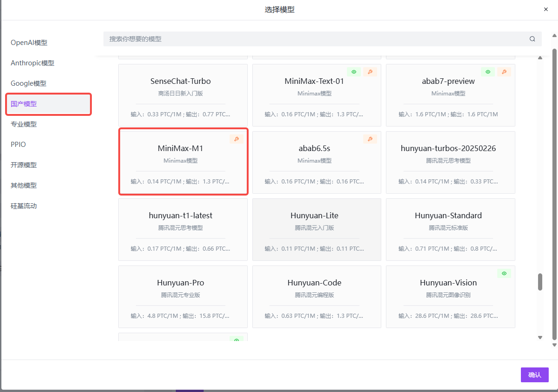Click the eye icon on MiniMax-Text-01 card

coord(354,72)
